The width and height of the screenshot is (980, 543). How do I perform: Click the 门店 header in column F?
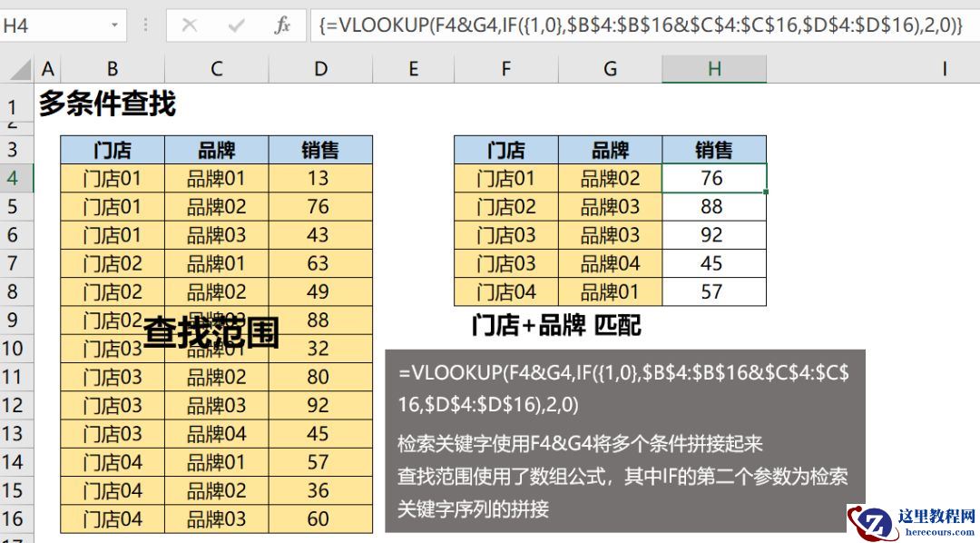click(x=506, y=150)
